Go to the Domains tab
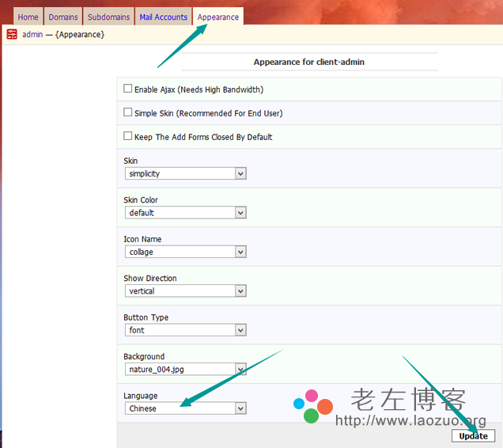 tap(63, 17)
